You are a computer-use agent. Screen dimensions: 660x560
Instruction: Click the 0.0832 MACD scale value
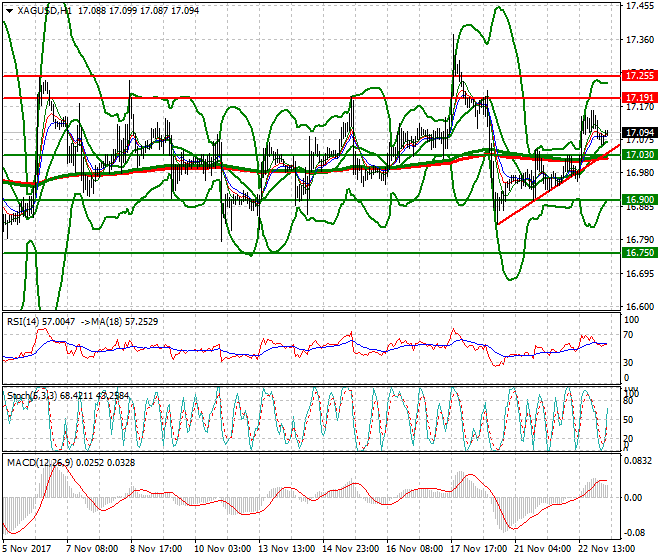click(639, 460)
